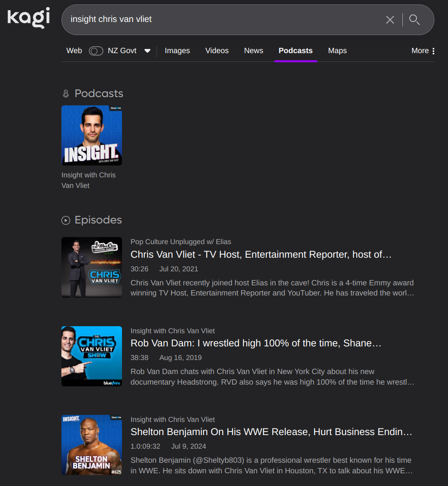Open the More menu with three dots
The height and width of the screenshot is (486, 448).
(x=423, y=51)
